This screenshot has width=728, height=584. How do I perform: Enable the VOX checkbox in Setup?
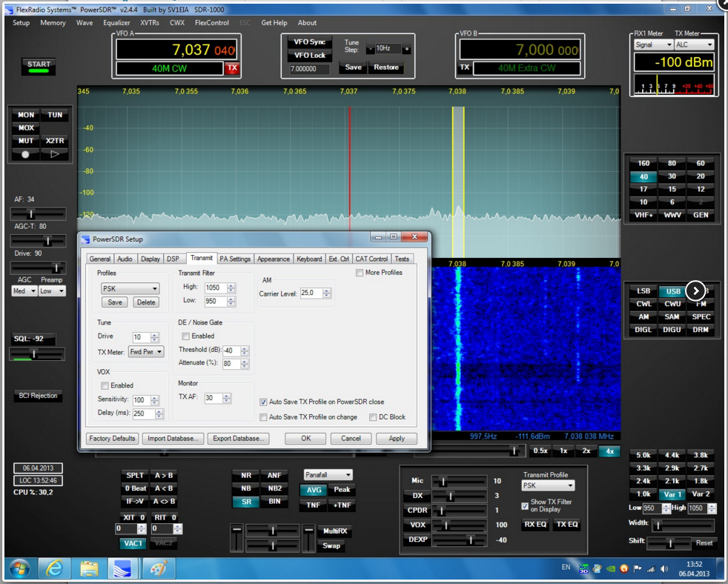click(x=104, y=385)
